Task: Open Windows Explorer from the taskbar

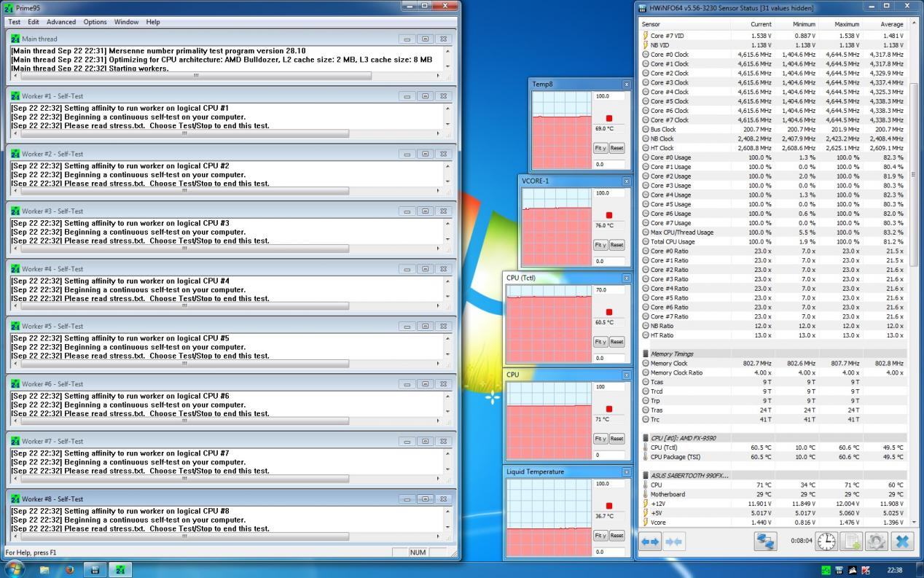Action: tap(44, 570)
